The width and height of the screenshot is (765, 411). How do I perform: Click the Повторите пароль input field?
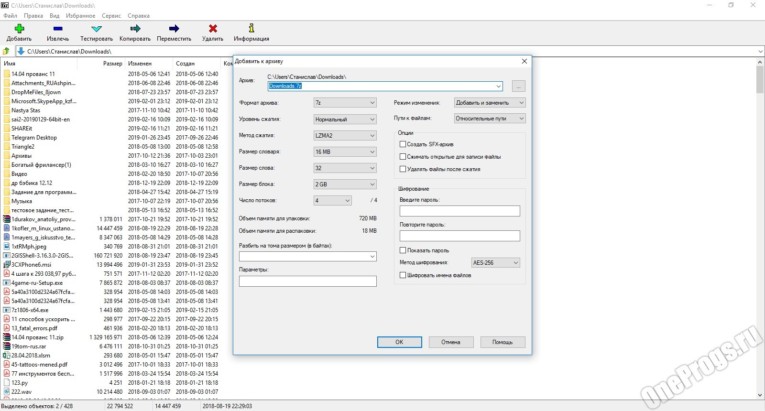click(x=460, y=236)
